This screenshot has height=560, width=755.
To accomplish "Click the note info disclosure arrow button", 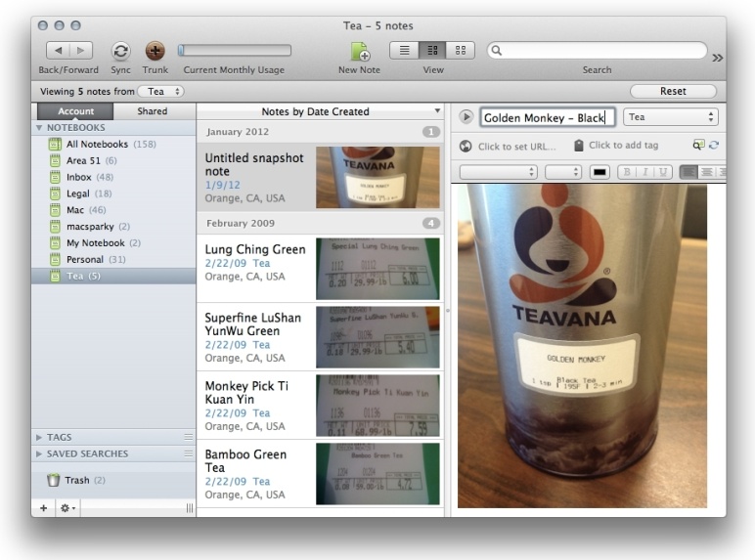I will pos(466,117).
